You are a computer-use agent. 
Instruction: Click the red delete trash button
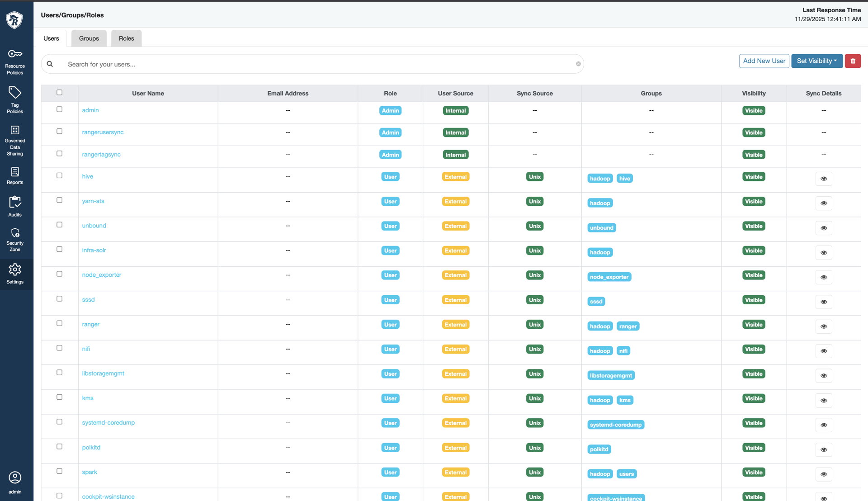point(853,61)
